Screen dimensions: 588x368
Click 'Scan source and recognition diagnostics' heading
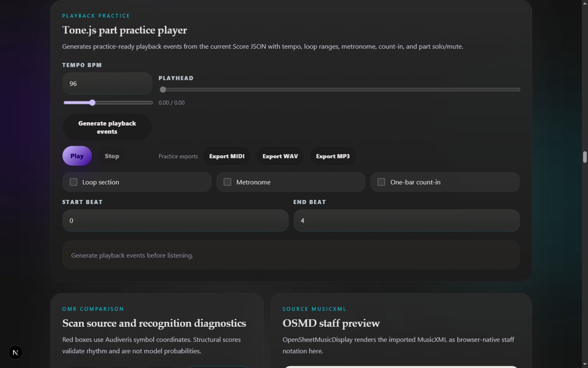(154, 323)
